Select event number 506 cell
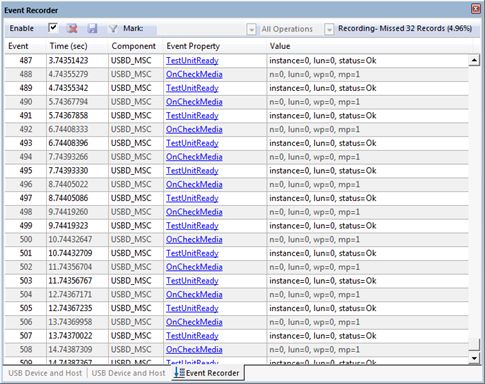This screenshot has height=384, width=485. coord(26,322)
